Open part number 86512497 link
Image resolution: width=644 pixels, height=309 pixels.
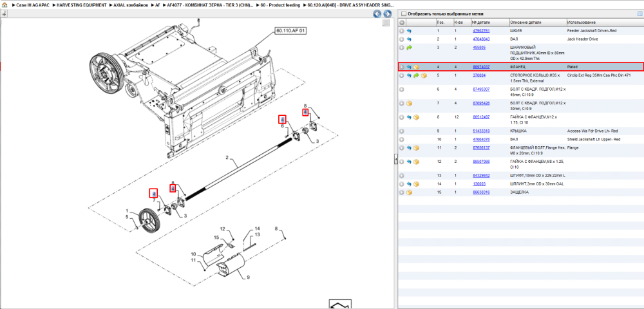coord(481,117)
